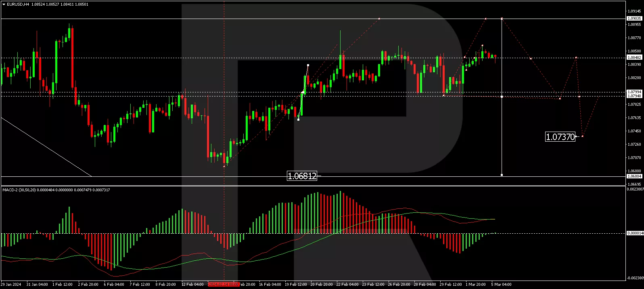
Task: Select the 1.07370 price label box
Action: [560, 137]
